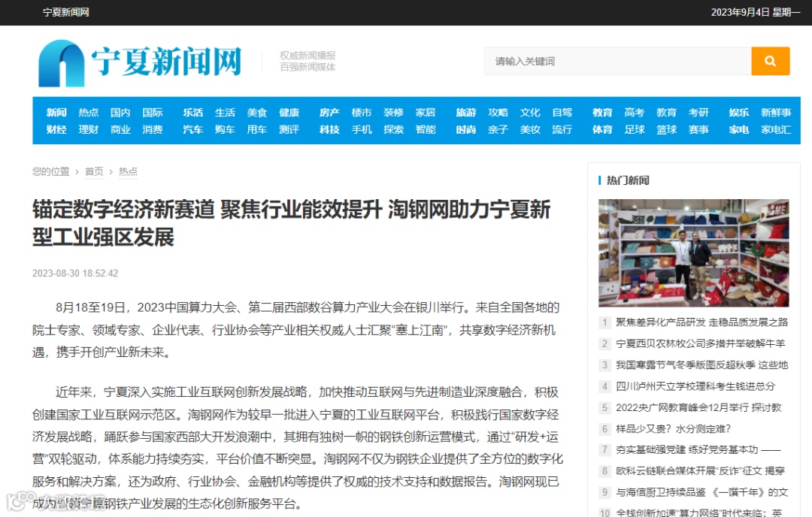Image resolution: width=812 pixels, height=517 pixels.
Task: Open the 房产 navigation category
Action: pos(329,112)
